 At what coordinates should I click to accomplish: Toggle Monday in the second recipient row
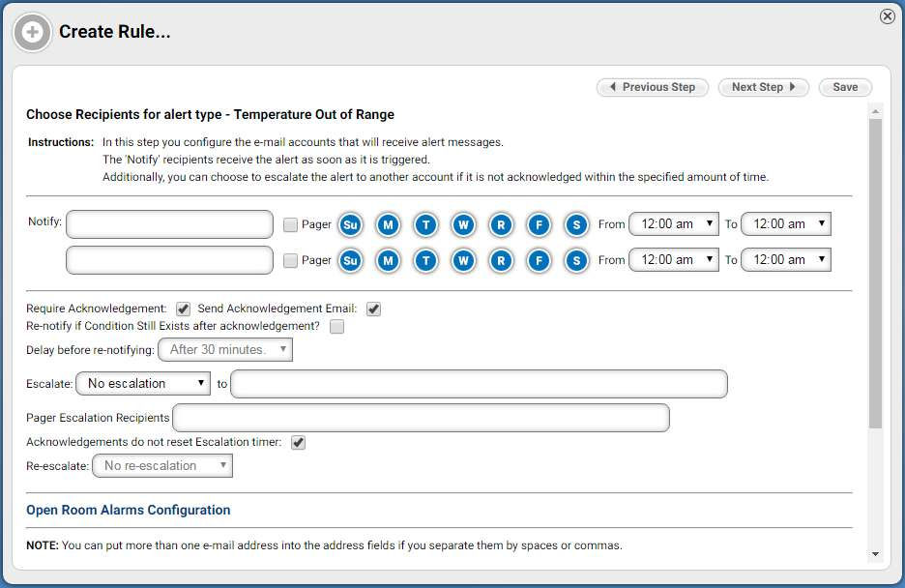tap(389, 260)
